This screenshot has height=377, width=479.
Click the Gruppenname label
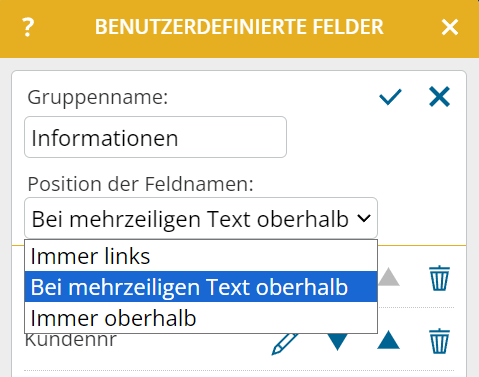point(98,98)
